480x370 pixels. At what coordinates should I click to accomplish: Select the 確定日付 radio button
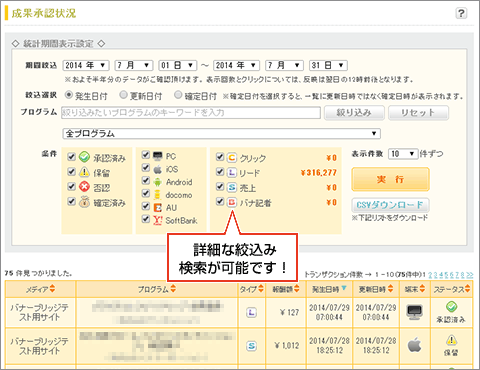178,95
